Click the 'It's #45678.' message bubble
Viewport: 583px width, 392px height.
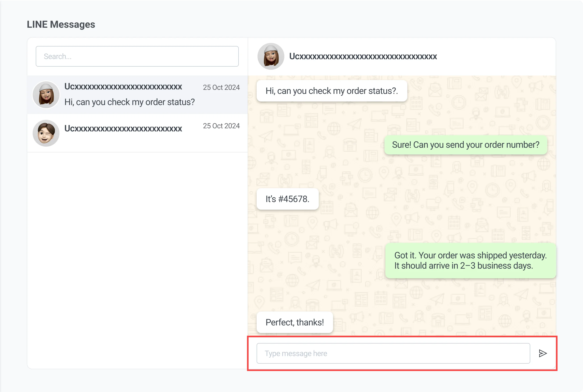287,199
